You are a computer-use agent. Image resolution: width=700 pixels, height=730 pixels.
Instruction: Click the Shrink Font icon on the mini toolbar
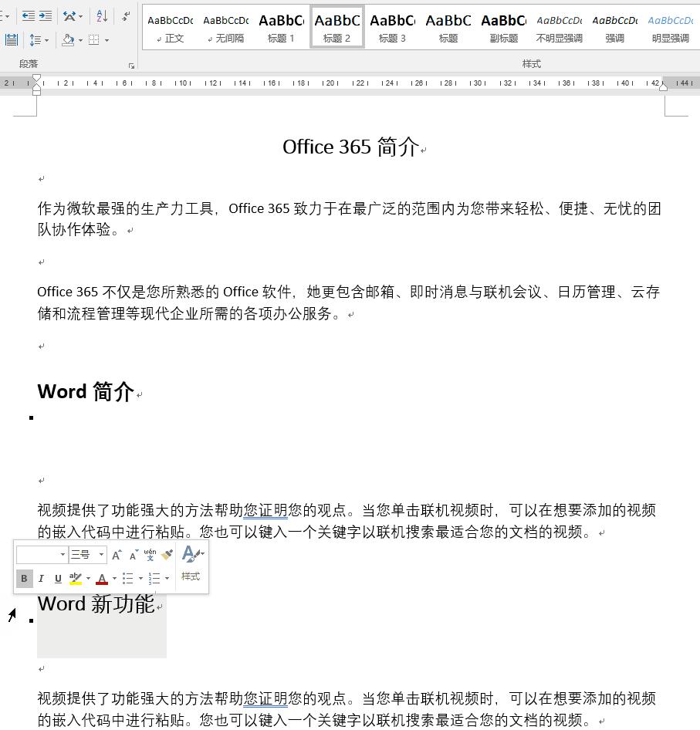132,555
